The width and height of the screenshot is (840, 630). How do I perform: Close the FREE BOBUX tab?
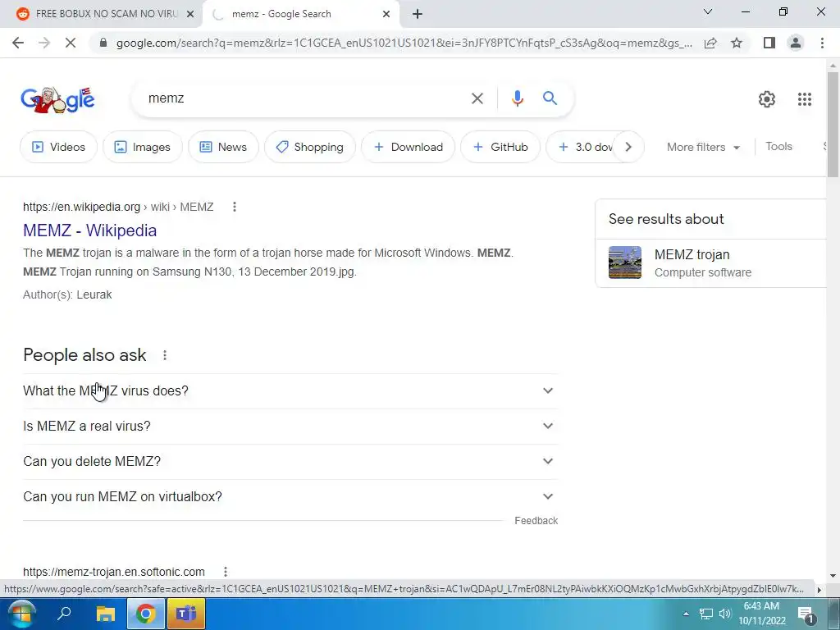pos(190,15)
